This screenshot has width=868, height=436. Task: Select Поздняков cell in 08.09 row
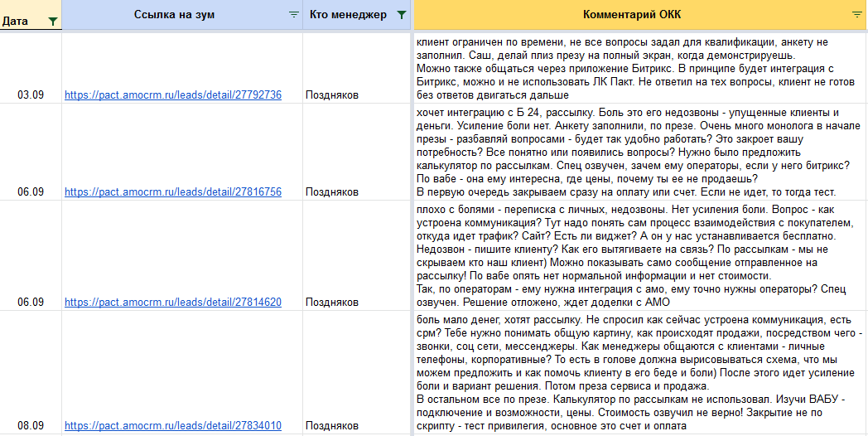coord(356,372)
